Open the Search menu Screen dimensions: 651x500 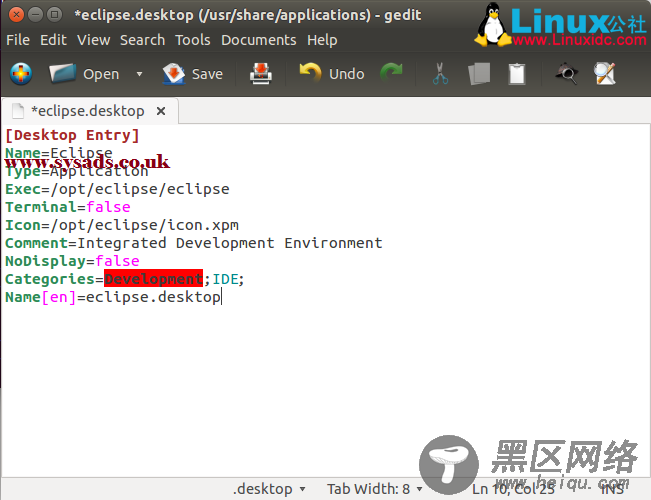pyautogui.click(x=142, y=40)
